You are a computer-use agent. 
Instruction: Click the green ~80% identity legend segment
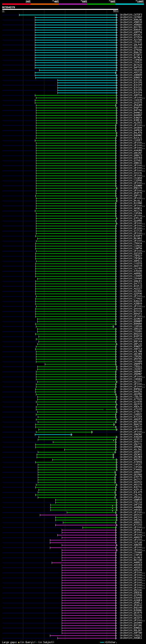pyautogui.click(x=101, y=4)
